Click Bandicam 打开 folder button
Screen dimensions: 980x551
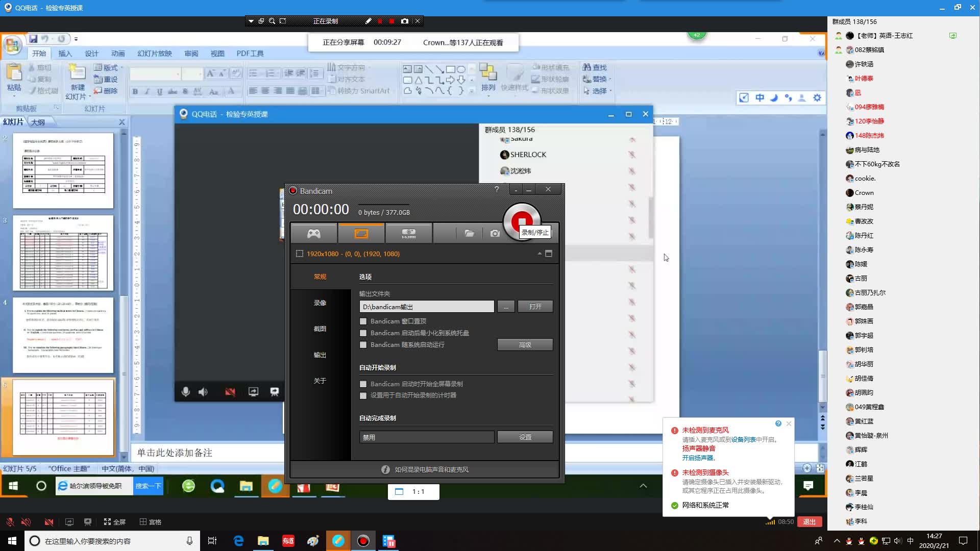(x=535, y=307)
